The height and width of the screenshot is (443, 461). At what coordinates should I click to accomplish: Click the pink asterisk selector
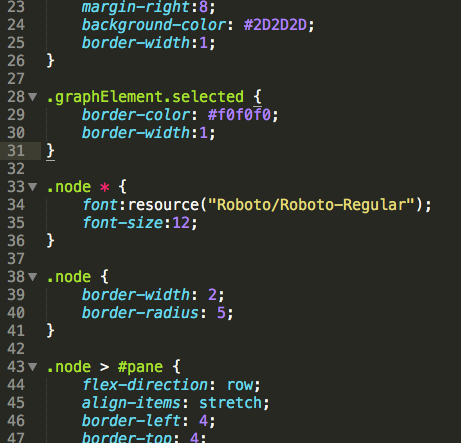click(105, 187)
